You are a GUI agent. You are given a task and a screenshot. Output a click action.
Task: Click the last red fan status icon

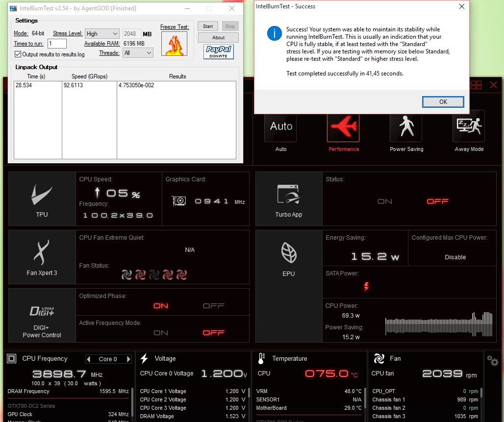[x=181, y=275]
